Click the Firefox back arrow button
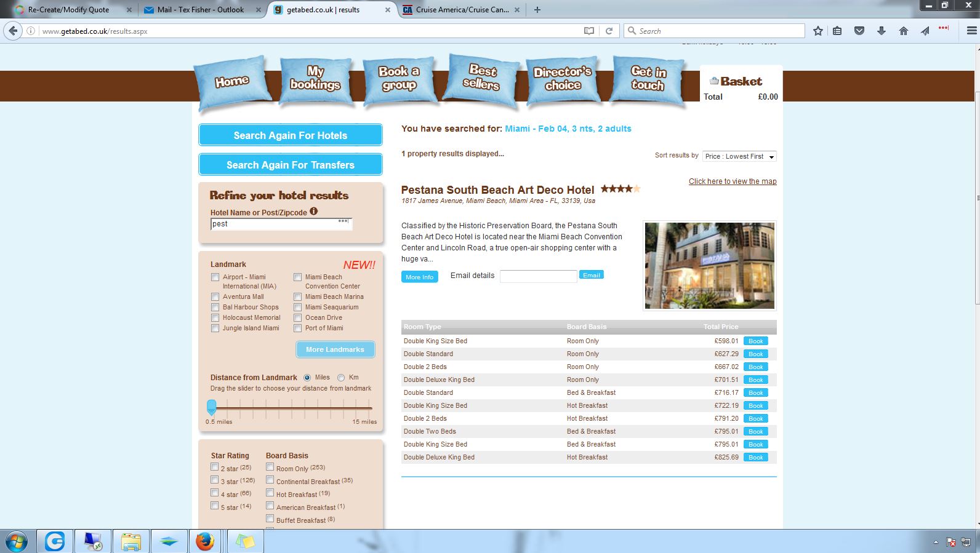The height and width of the screenshot is (553, 980). tap(13, 31)
